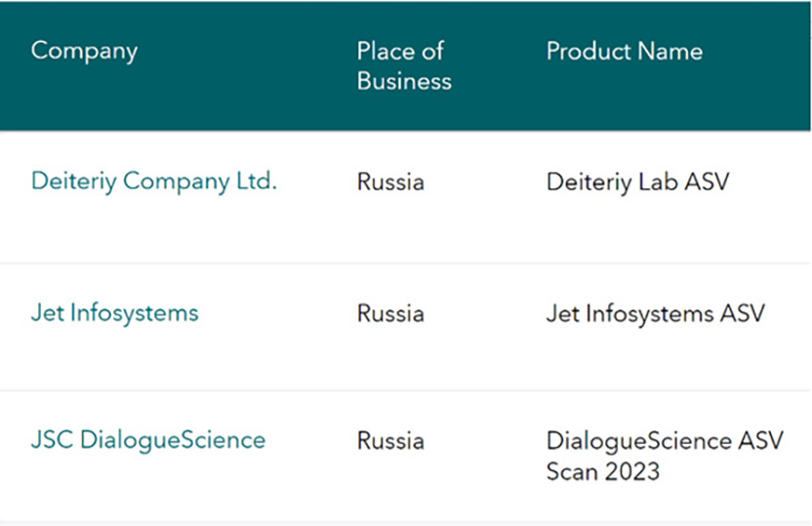Click the Ltd. suffix of the Deiteriy link
812x526 pixels.
pyautogui.click(x=257, y=182)
